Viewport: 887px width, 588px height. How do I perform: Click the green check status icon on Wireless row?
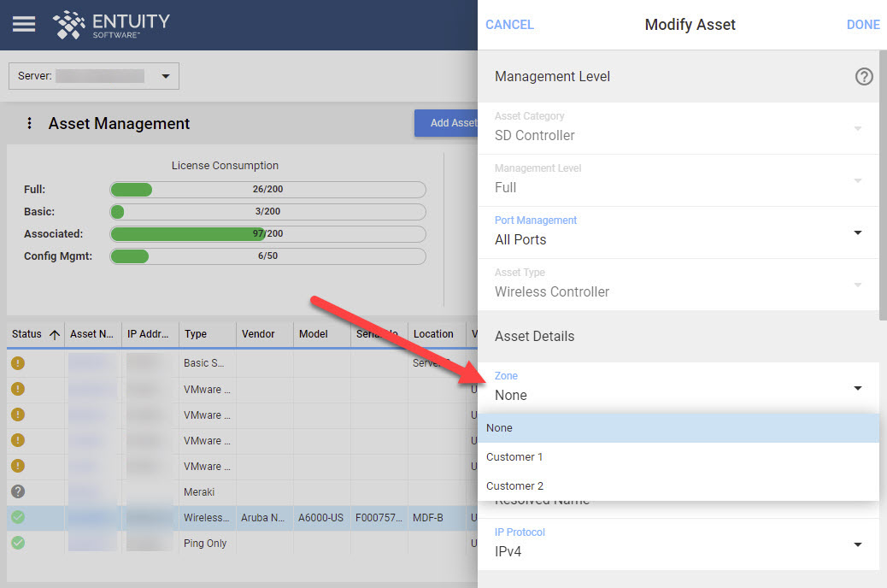[19, 517]
